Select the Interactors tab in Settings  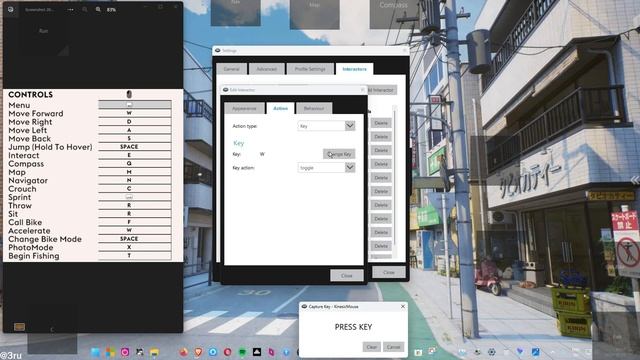tap(354, 69)
